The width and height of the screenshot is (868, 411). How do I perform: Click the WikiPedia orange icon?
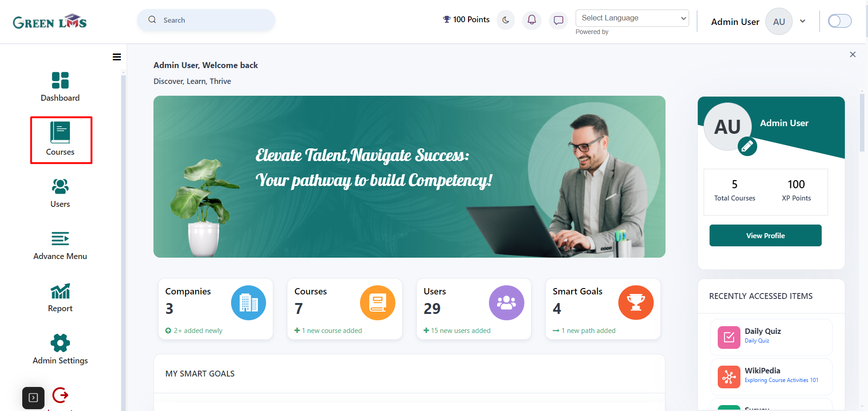729,377
